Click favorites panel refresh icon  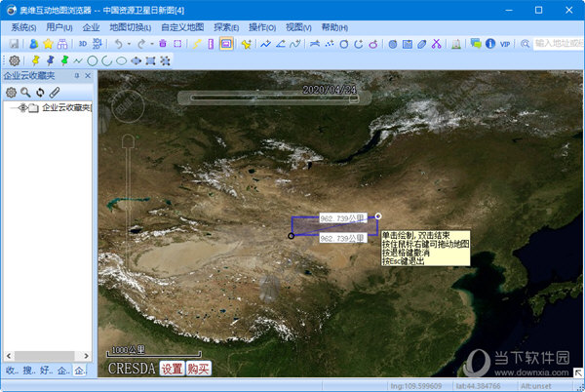click(40, 92)
